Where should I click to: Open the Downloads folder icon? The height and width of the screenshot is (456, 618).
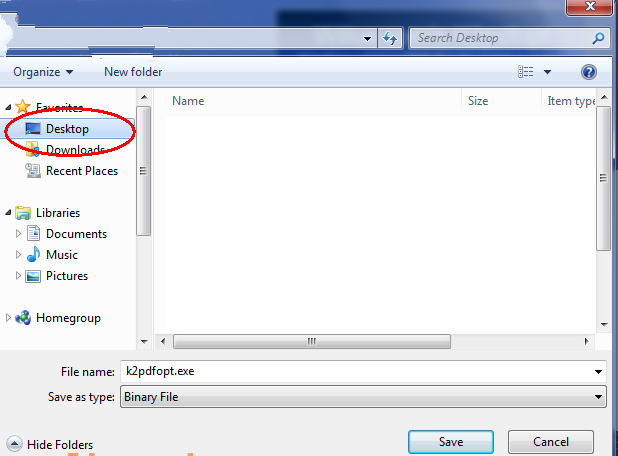[x=32, y=149]
